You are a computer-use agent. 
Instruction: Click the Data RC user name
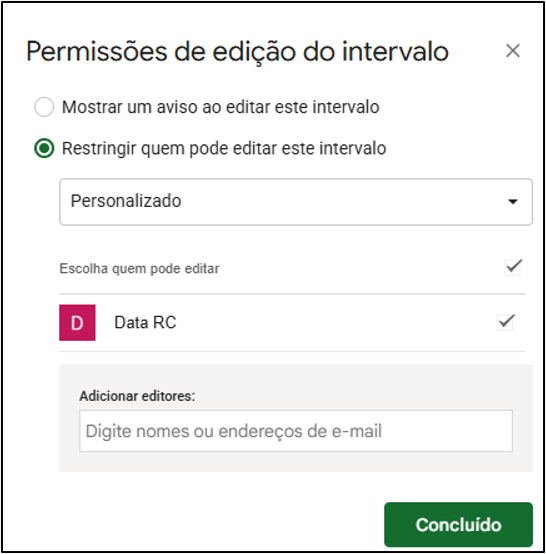tap(145, 323)
